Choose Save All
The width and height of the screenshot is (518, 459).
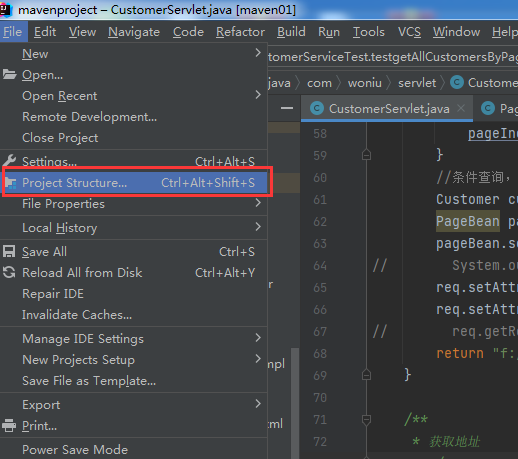point(134,252)
